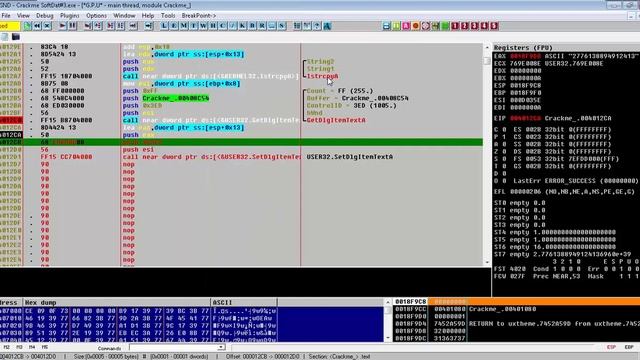This screenshot has width=640, height=360.
Task: Click the Open file toolbar icon
Action: pyautogui.click(x=27, y=26)
